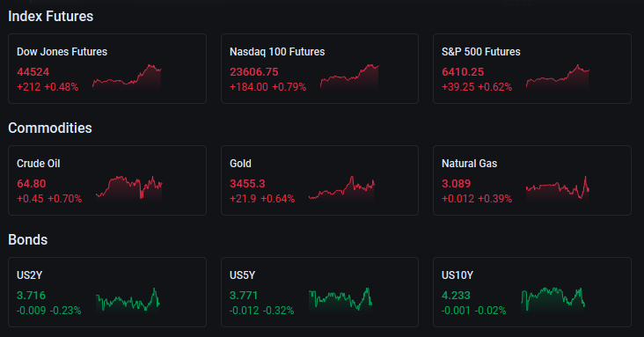Select the Crude Oil commodity card
Screen dimensions: 644x337
click(x=107, y=180)
